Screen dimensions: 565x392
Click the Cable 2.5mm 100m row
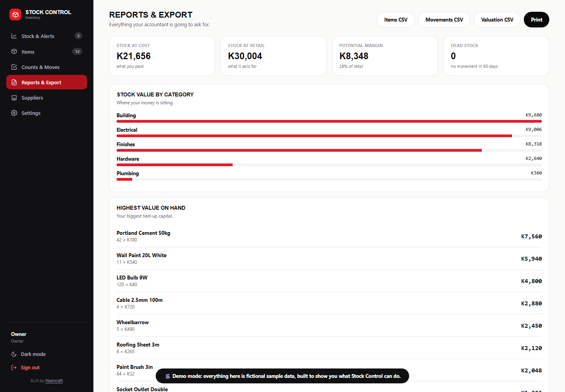pyautogui.click(x=329, y=303)
